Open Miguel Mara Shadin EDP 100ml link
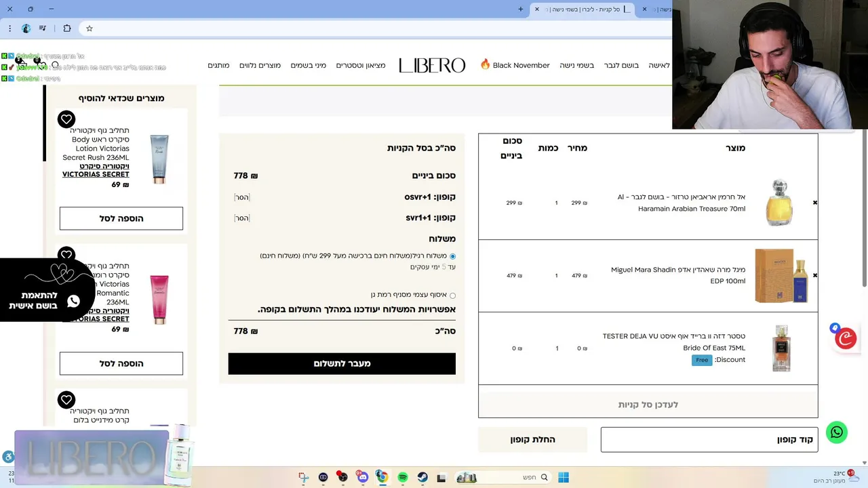 point(678,275)
